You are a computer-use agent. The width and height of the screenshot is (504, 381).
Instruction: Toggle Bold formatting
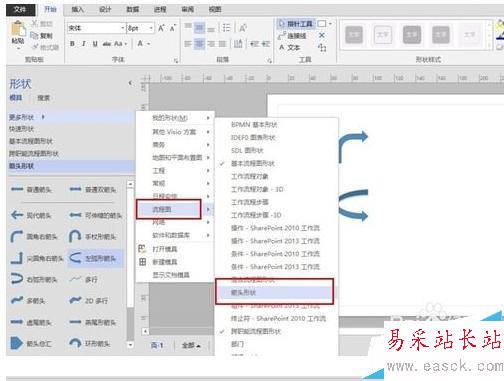point(72,44)
